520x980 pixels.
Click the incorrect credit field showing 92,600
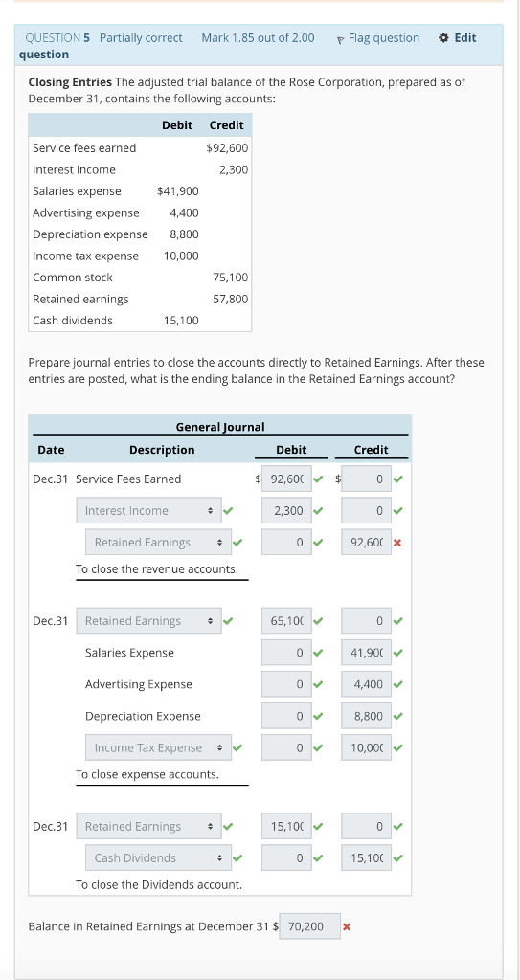(366, 543)
